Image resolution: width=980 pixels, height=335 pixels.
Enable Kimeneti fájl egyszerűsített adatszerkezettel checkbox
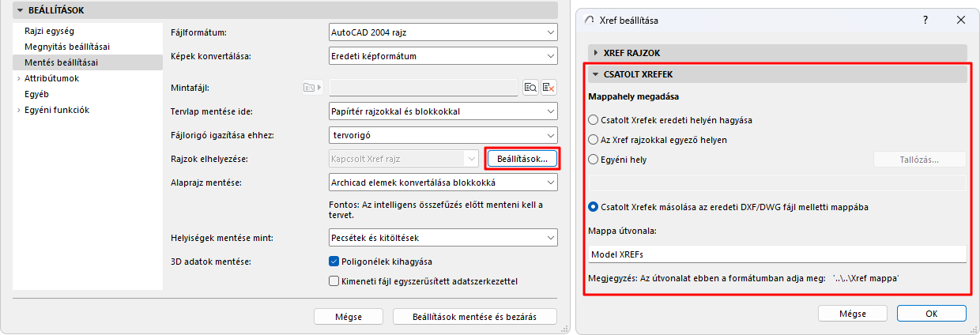tap(334, 281)
